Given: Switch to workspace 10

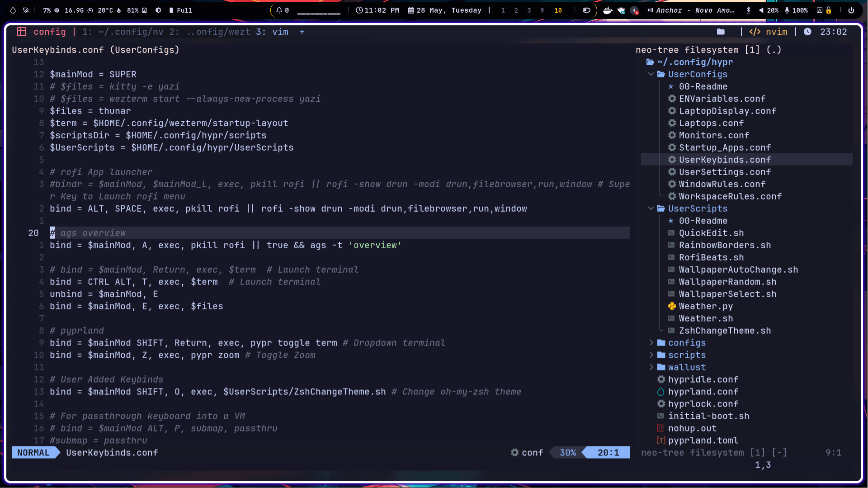Looking at the screenshot, I should tap(558, 10).
